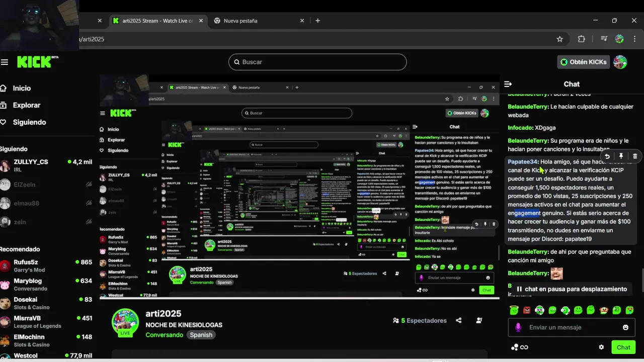Focus the Buscar search field
The image size is (644, 362).
(317, 62)
